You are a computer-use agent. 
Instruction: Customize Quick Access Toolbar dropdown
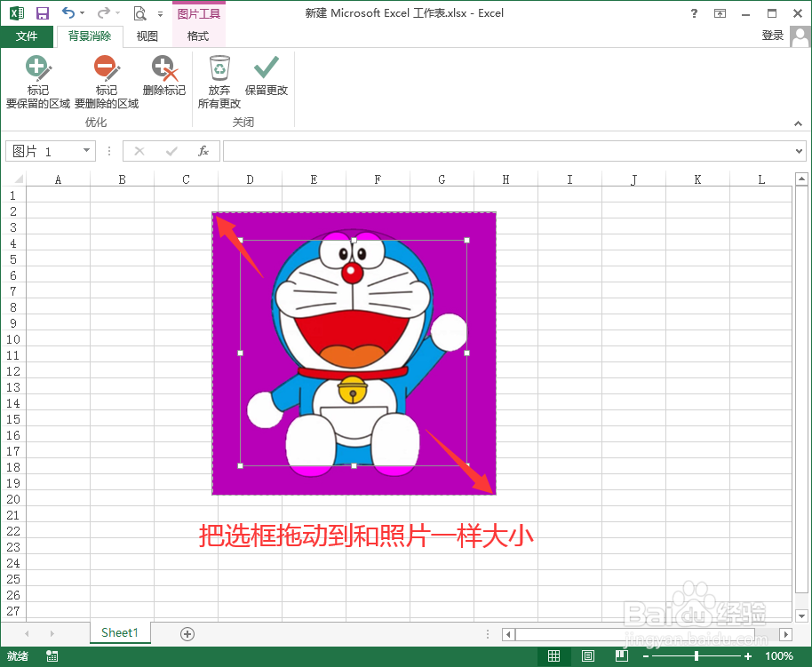click(x=161, y=14)
